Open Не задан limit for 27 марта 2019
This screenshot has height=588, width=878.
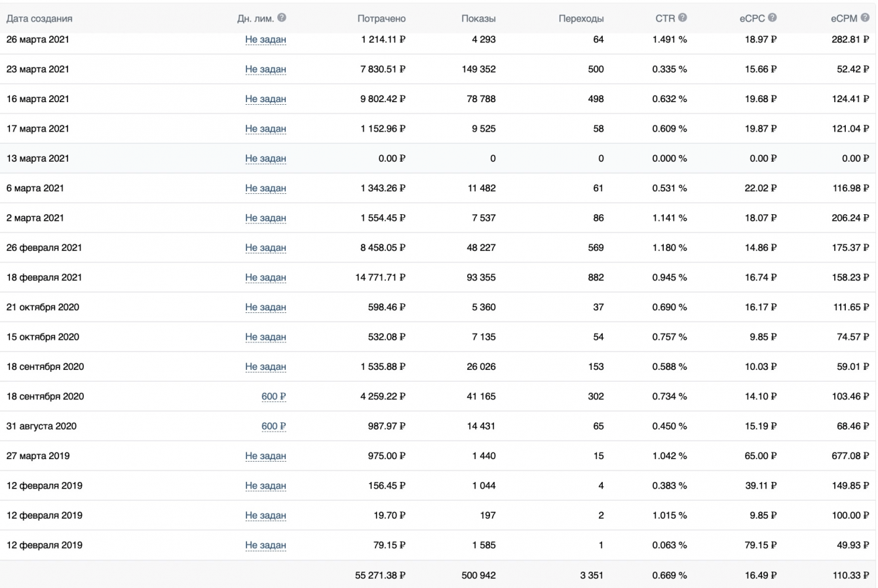(265, 456)
